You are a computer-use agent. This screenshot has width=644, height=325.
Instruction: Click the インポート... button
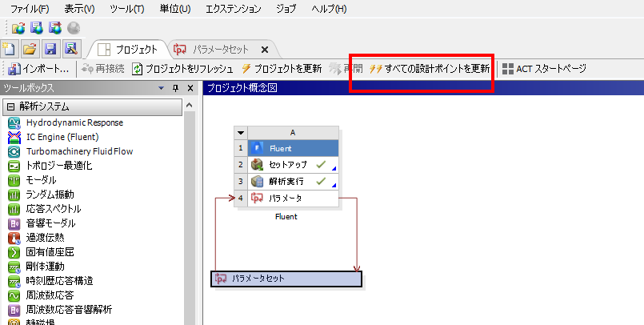click(x=38, y=69)
